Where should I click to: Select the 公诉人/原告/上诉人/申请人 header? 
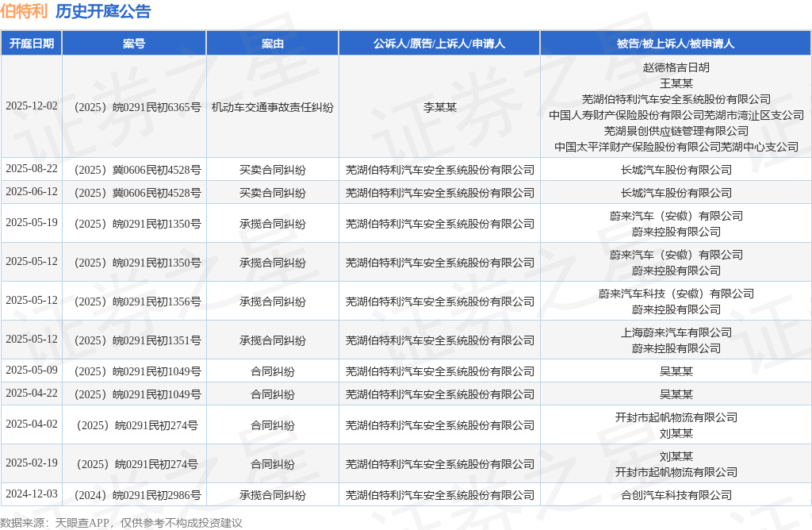[x=439, y=44]
